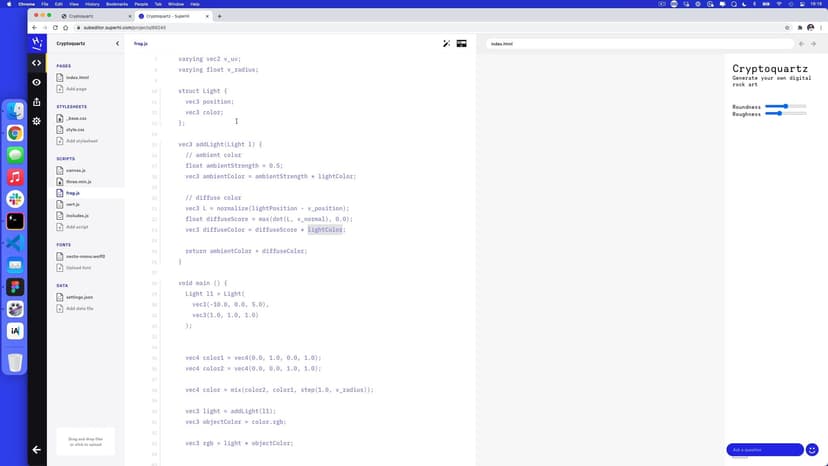
Task: Click the preview address bar showing index.html
Action: pyautogui.click(x=640, y=44)
